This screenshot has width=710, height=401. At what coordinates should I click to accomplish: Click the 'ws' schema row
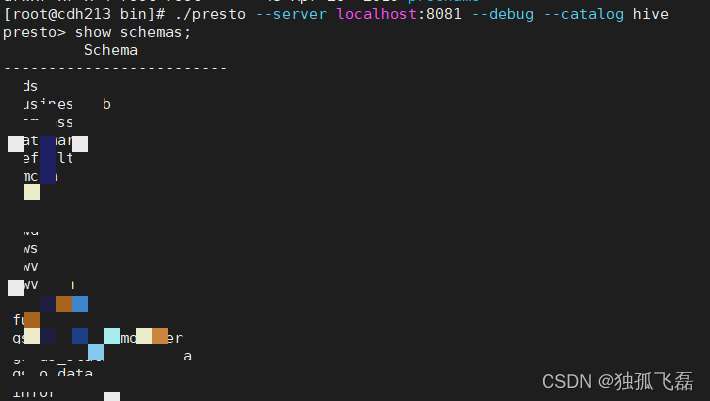[30, 249]
